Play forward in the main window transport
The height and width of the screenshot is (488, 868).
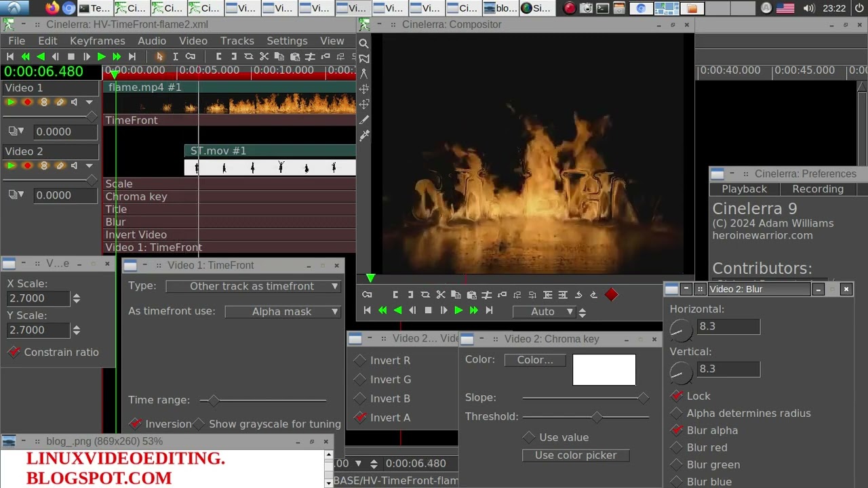(x=102, y=57)
